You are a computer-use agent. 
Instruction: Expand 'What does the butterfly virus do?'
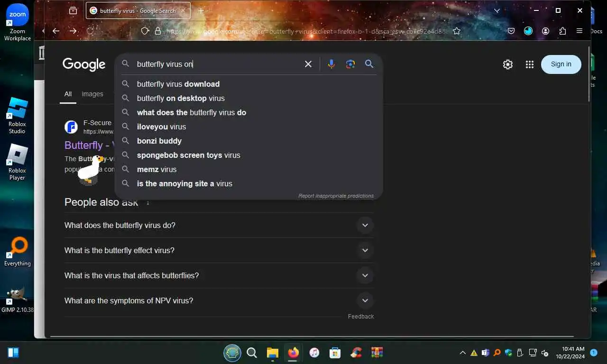pos(219,225)
